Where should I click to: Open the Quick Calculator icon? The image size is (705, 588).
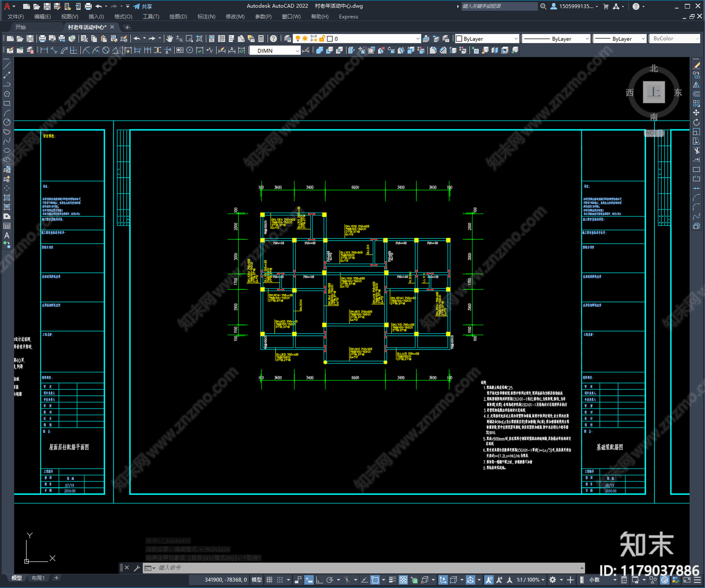(261, 39)
